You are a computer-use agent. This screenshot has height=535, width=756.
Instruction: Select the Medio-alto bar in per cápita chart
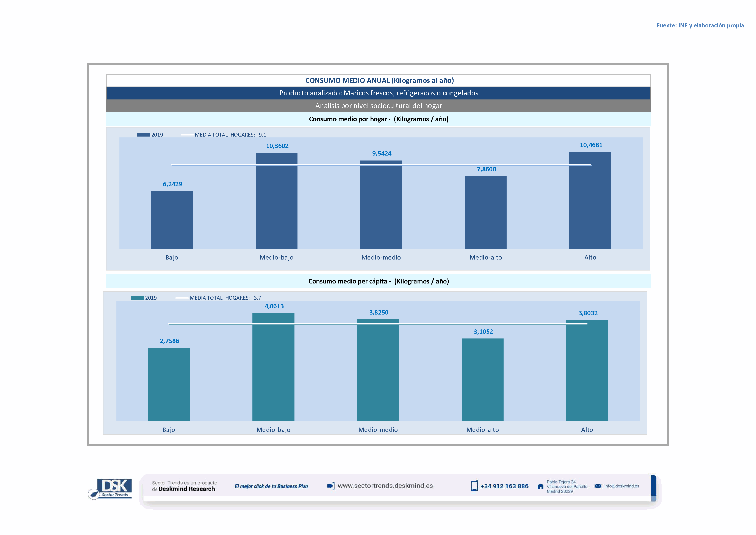pyautogui.click(x=482, y=379)
